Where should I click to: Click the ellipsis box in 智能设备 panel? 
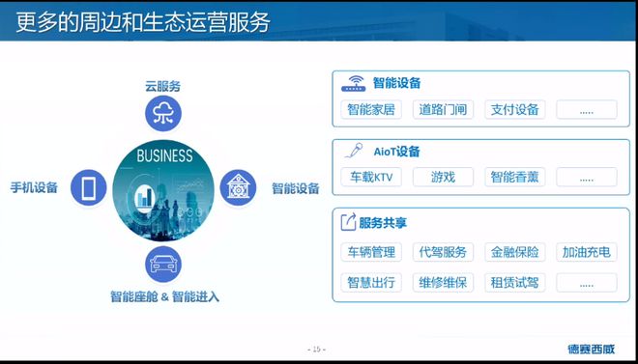click(587, 110)
